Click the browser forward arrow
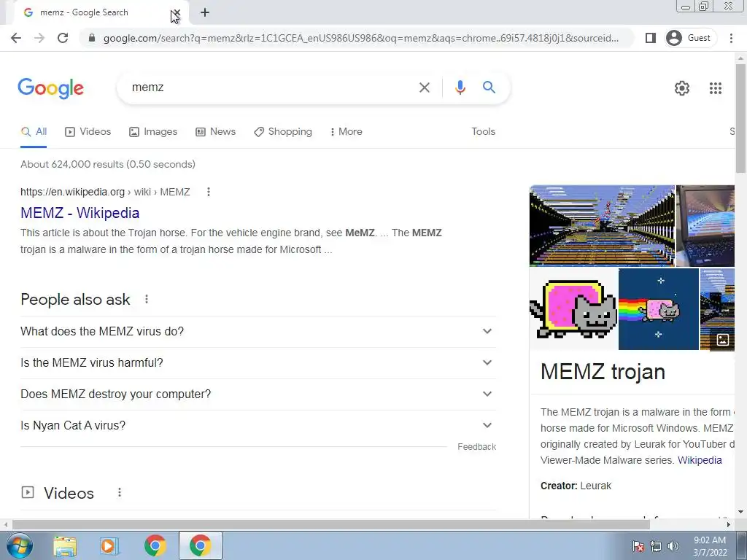The width and height of the screenshot is (747, 560). click(39, 38)
